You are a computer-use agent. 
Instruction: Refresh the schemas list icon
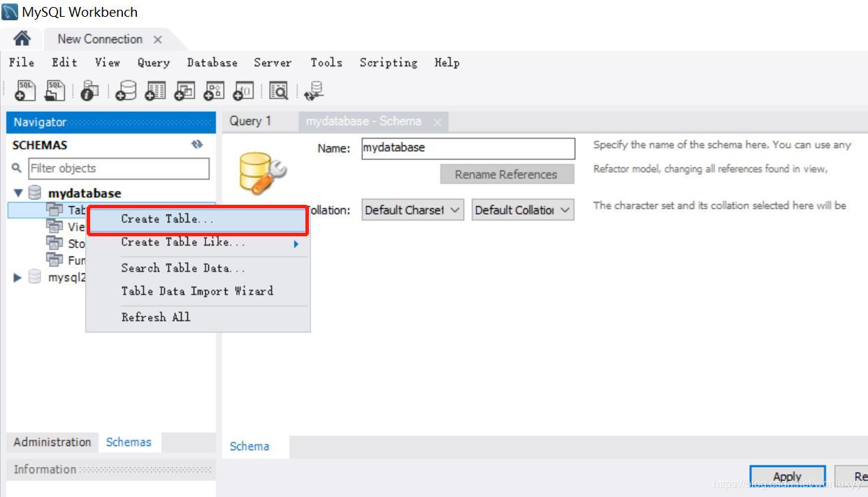coord(197,145)
